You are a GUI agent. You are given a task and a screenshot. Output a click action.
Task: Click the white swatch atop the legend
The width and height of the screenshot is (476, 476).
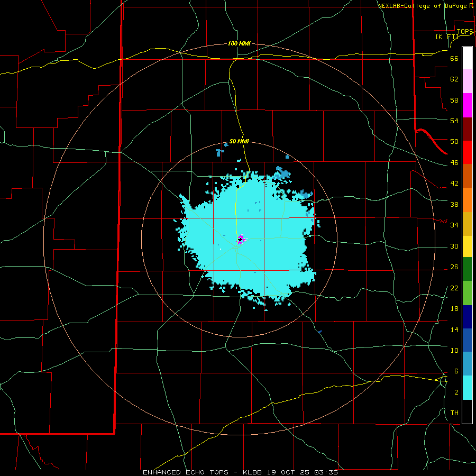tap(467, 58)
